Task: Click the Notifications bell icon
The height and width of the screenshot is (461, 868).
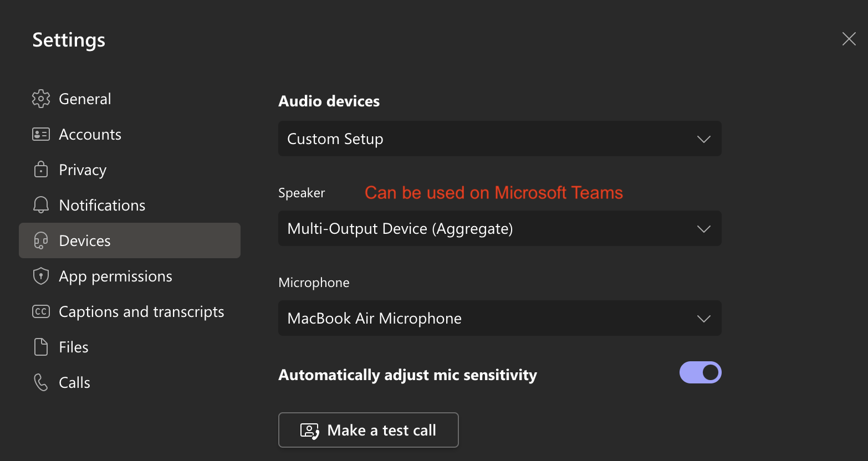Action: click(x=41, y=205)
